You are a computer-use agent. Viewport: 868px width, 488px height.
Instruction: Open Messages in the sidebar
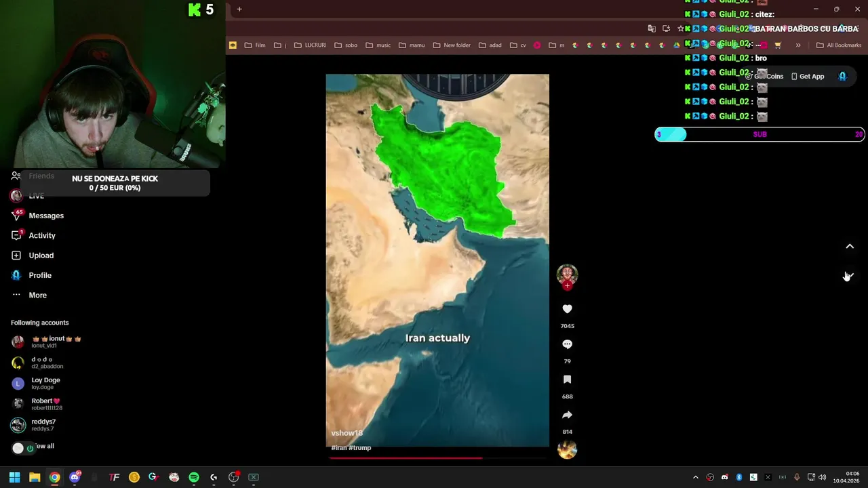tap(46, 216)
